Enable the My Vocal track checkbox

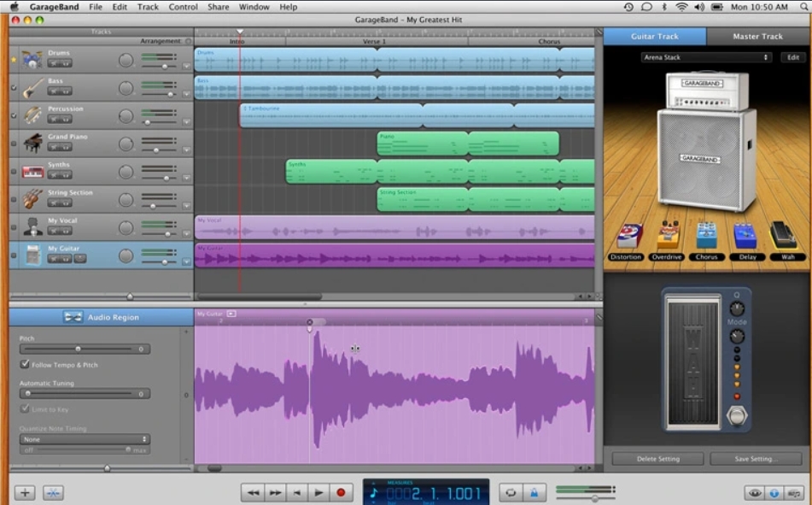tap(14, 227)
